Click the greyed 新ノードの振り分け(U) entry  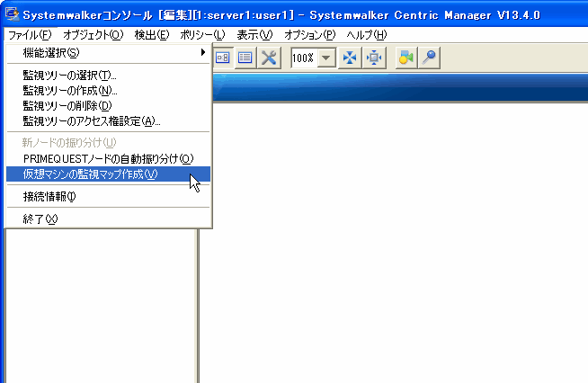click(109, 143)
